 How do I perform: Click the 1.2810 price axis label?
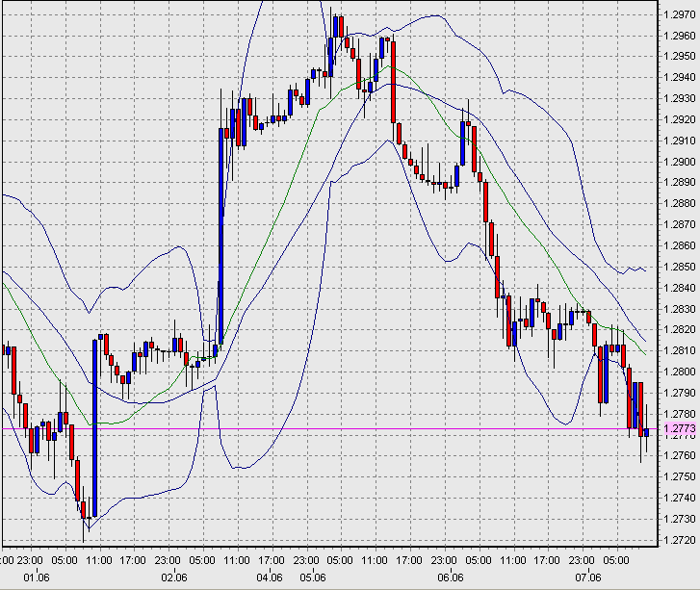point(680,350)
